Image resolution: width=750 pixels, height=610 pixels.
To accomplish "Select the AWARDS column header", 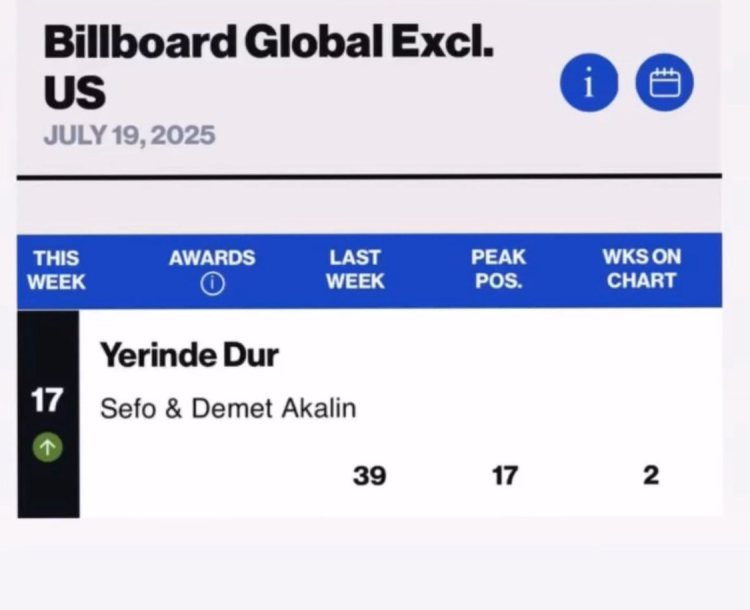I will pyautogui.click(x=211, y=258).
